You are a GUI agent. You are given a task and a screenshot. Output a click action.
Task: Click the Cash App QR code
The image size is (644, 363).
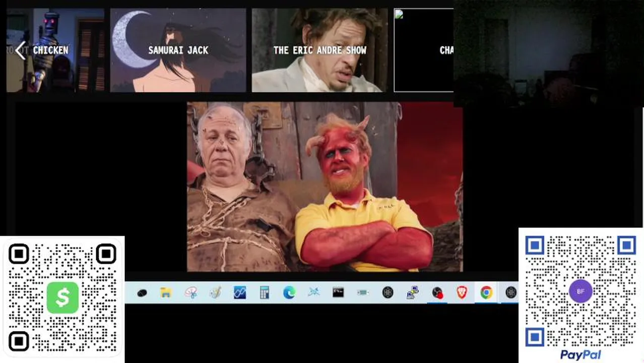[62, 298]
